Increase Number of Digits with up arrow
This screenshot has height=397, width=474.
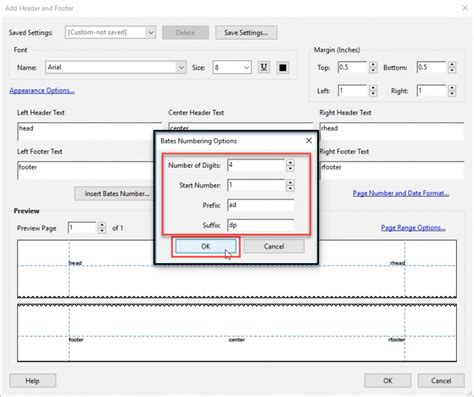pos(290,162)
